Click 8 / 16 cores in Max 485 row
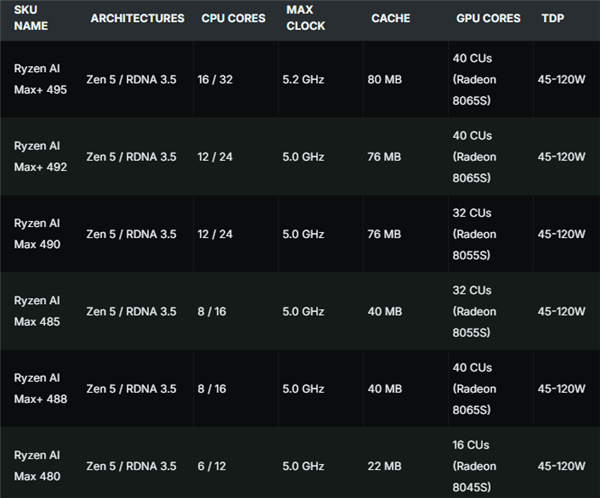This screenshot has height=498, width=600. pos(212,312)
